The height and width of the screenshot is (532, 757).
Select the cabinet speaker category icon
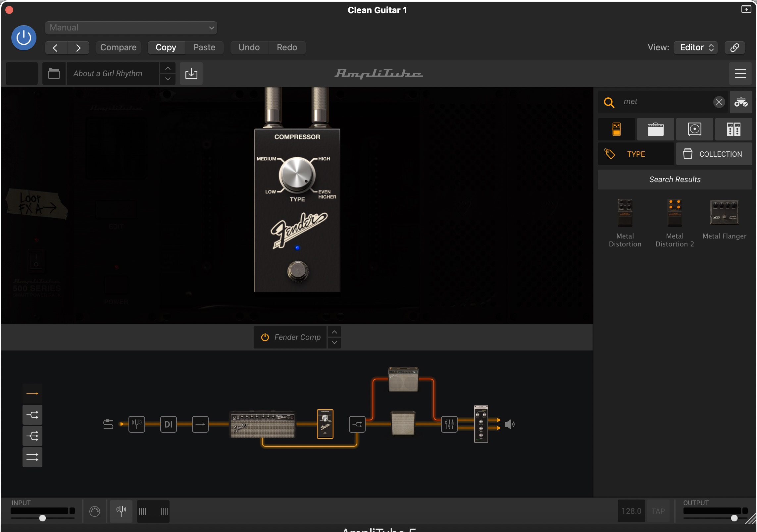point(694,129)
